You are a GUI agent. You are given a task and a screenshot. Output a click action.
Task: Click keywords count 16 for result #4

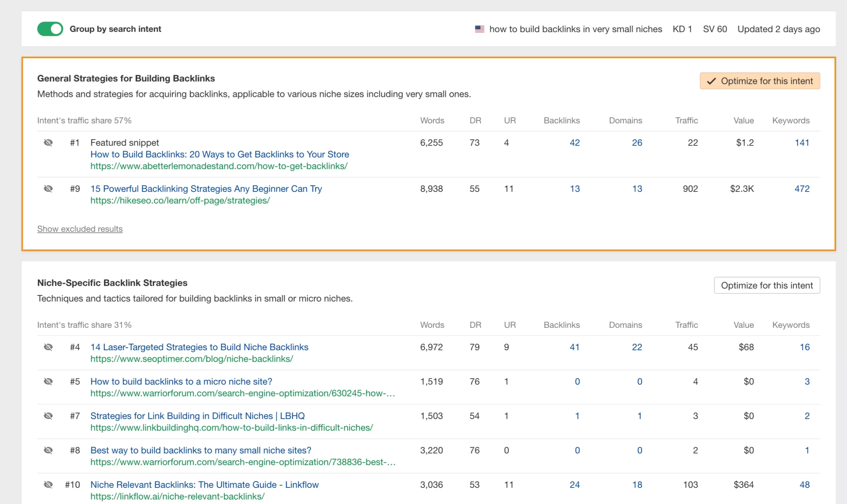(x=805, y=347)
